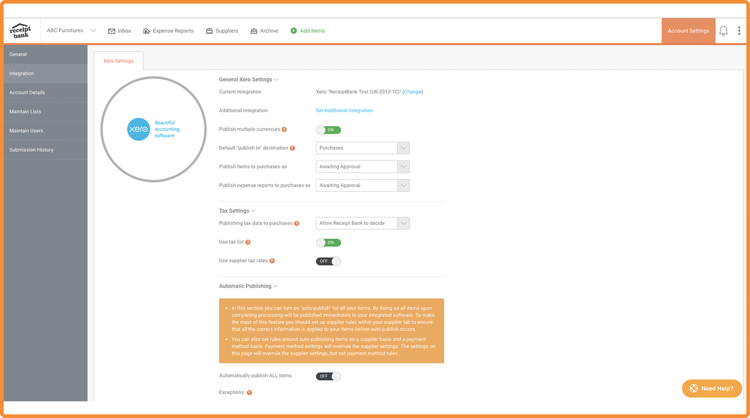The image size is (750, 418).
Task: Toggle Publish multiple currencies switch
Action: [x=328, y=130]
